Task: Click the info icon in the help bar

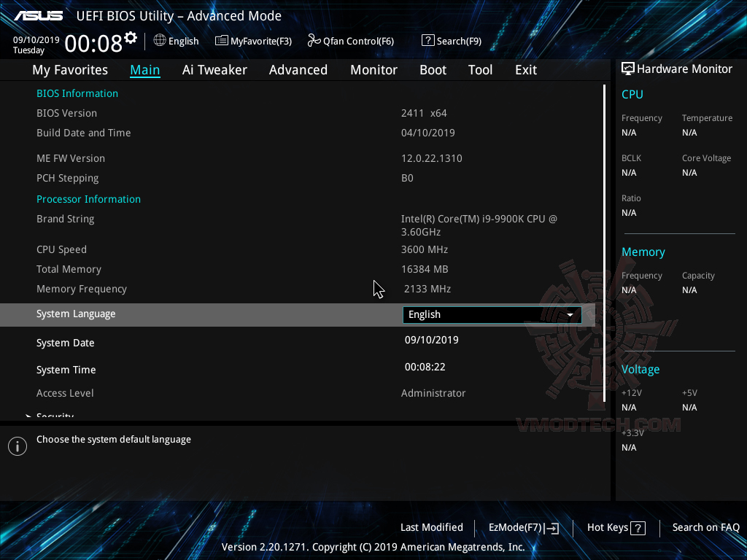Action: (x=17, y=446)
